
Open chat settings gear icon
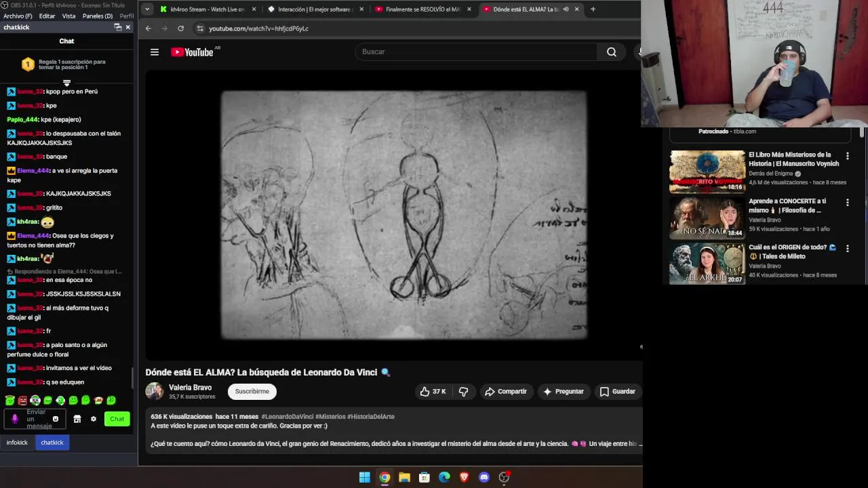click(94, 419)
